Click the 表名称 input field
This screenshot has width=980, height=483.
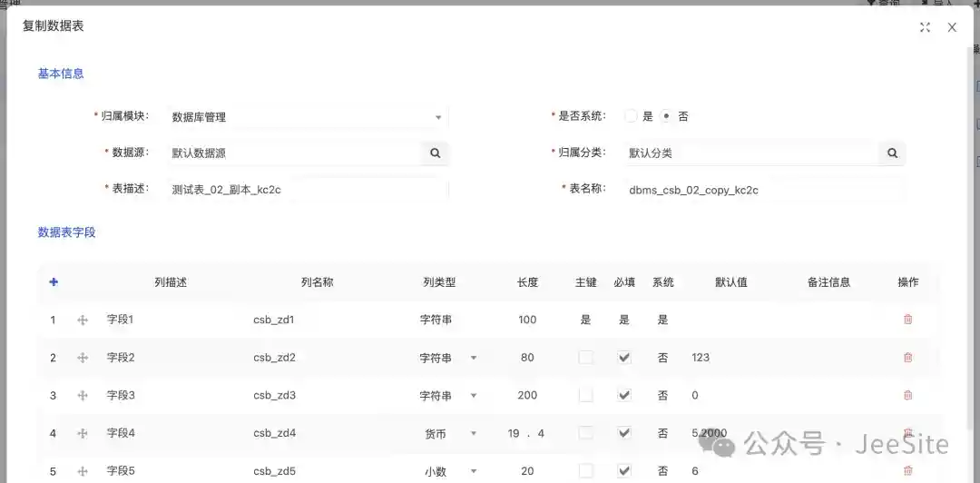[x=765, y=190]
